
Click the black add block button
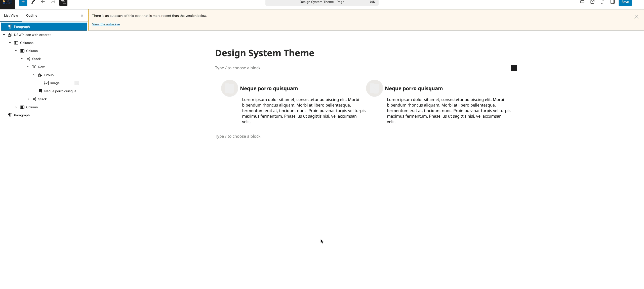click(514, 68)
